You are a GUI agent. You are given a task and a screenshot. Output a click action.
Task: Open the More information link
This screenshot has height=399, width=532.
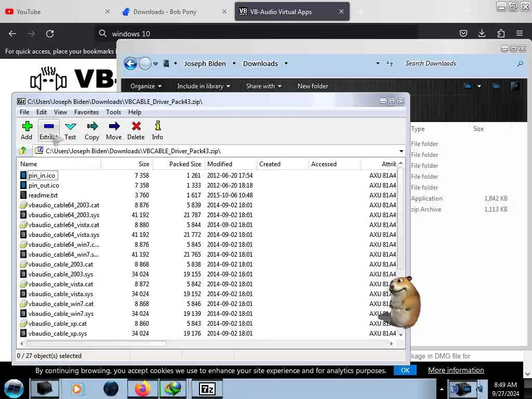pos(456,370)
